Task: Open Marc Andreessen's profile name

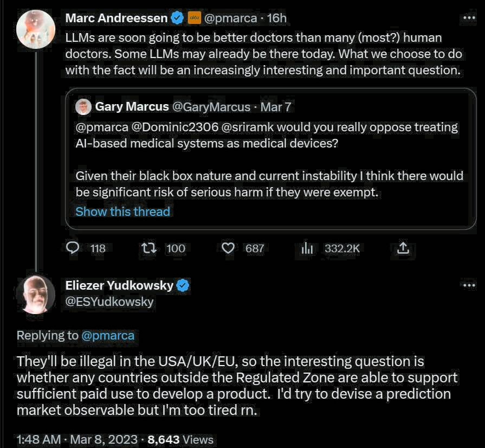Action: [x=116, y=18]
